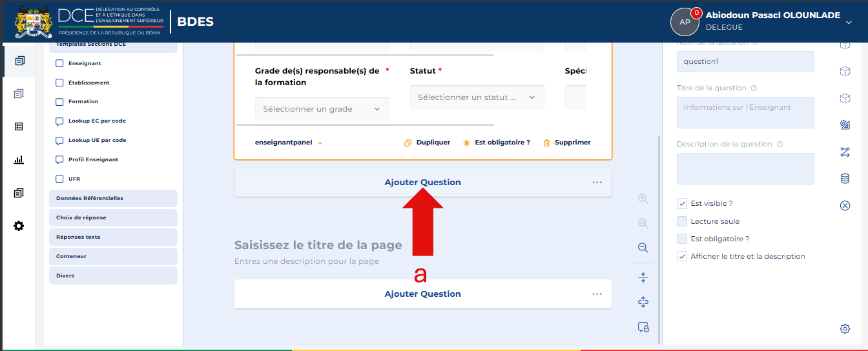Click Entrez une description pour la page

(307, 262)
